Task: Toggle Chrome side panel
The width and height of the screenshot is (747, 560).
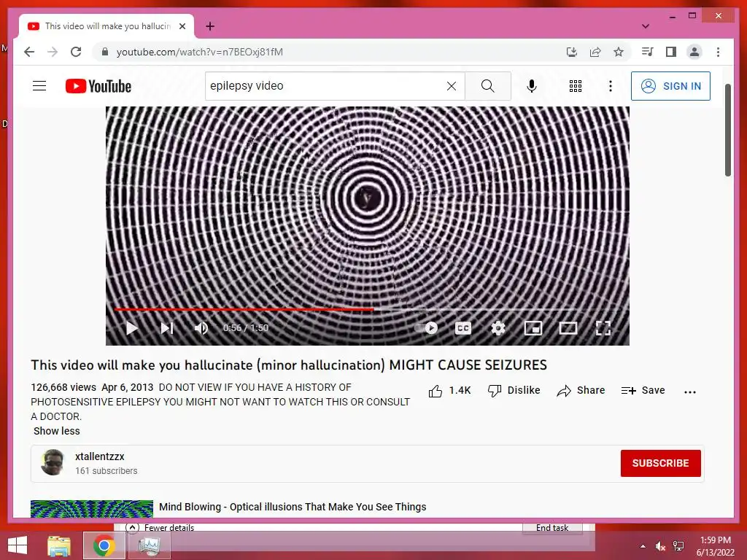Action: pyautogui.click(x=671, y=52)
